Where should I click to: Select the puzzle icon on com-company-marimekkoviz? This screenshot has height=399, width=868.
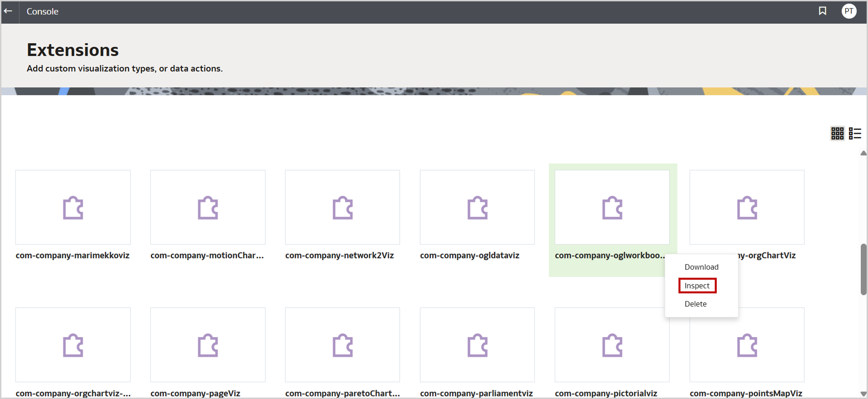73,207
